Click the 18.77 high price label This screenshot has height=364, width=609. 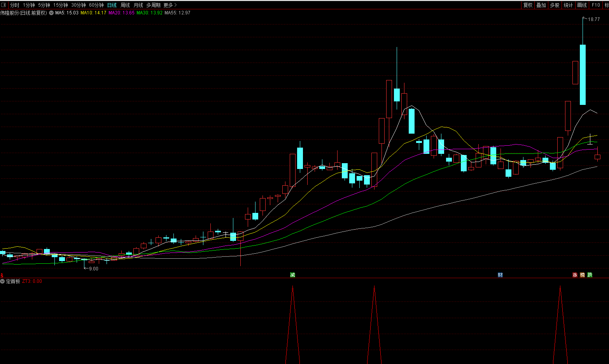coord(594,19)
